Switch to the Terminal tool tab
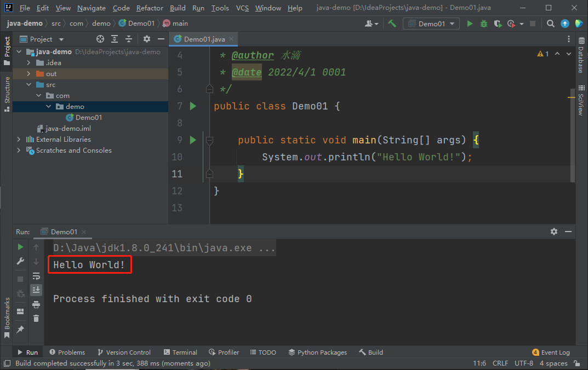This screenshot has height=370, width=588. [x=180, y=352]
